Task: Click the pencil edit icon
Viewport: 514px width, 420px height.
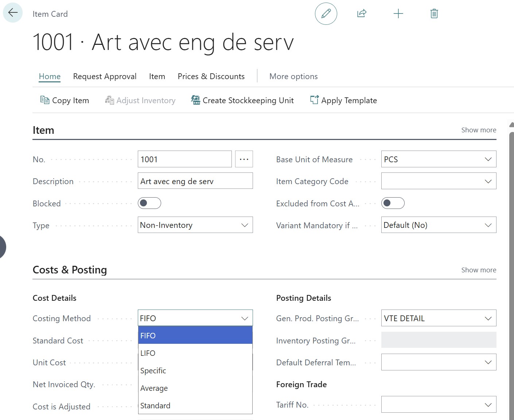Action: (x=326, y=14)
